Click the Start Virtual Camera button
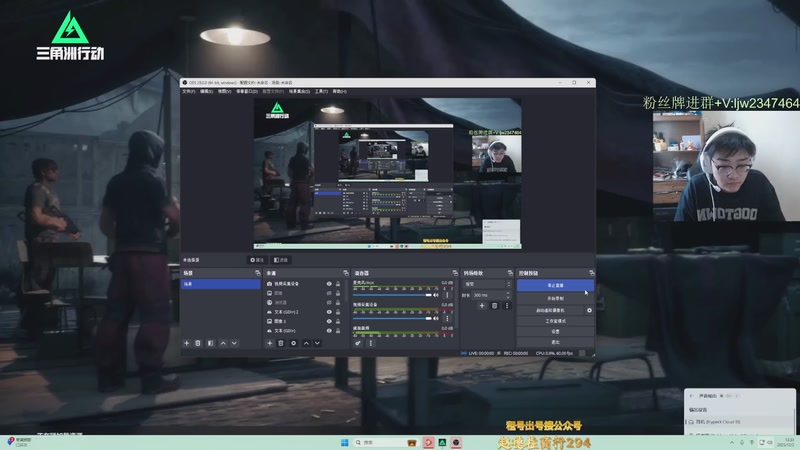Viewport: 800px width, 450px height. click(x=551, y=310)
